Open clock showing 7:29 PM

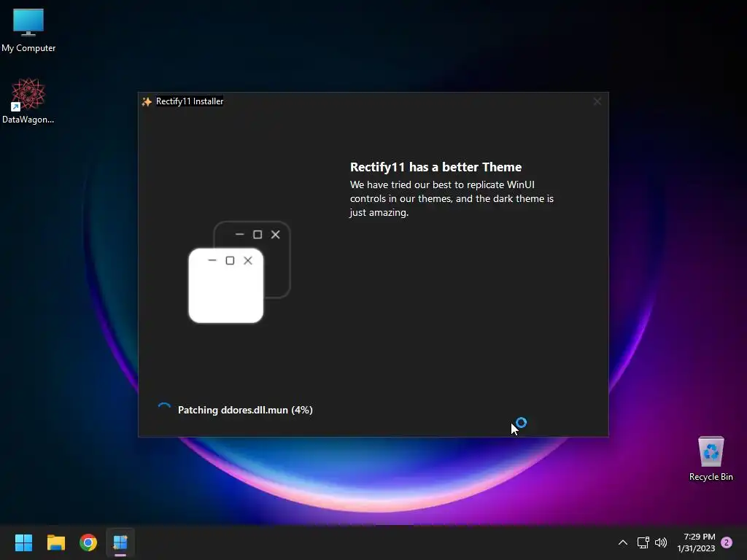click(x=696, y=542)
